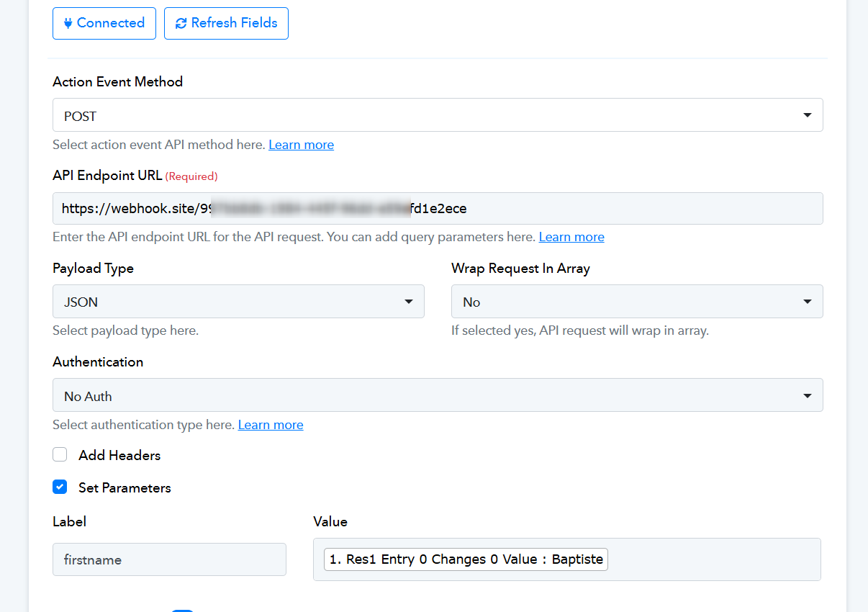This screenshot has height=612, width=868.
Task: Click the caret arrow in Action Event Method
Action: tap(807, 115)
